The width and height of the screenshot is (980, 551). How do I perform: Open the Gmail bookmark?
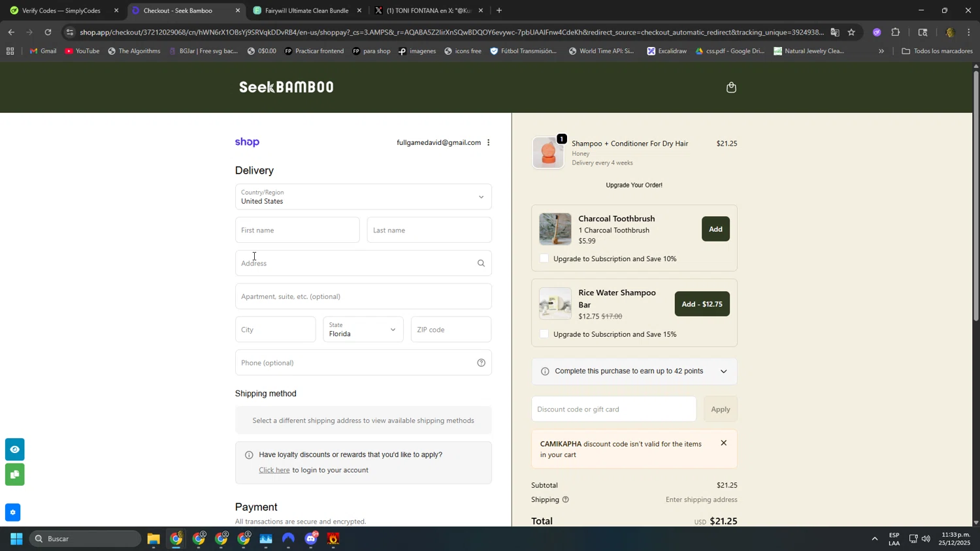pyautogui.click(x=43, y=51)
